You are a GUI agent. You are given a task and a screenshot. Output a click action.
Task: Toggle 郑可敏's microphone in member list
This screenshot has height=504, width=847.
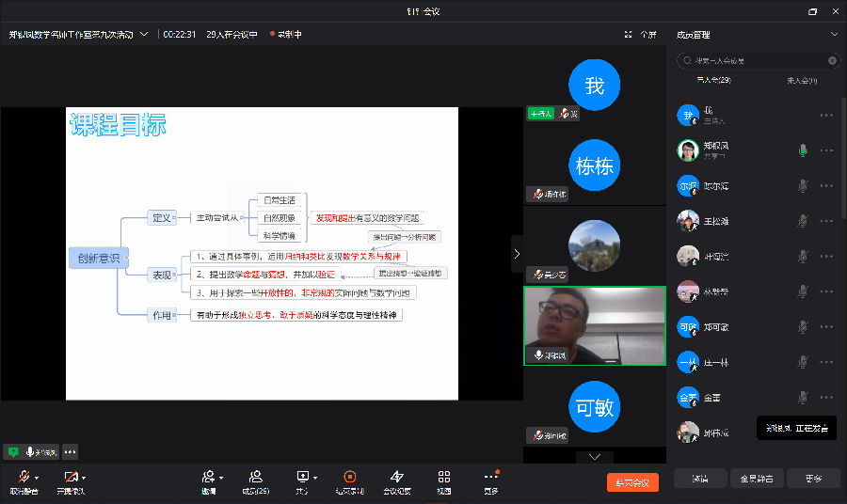click(802, 327)
